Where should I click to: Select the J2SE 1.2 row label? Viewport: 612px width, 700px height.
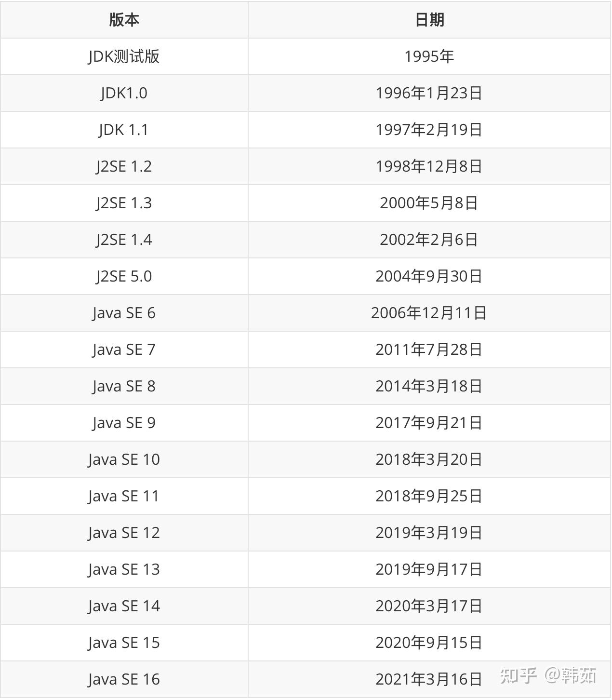124,166
